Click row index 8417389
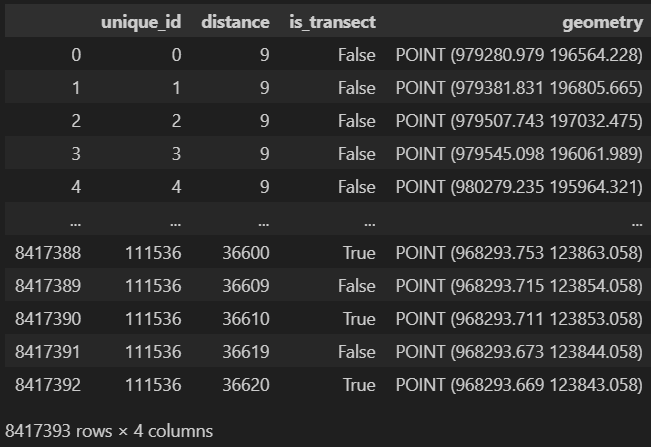 [48, 286]
